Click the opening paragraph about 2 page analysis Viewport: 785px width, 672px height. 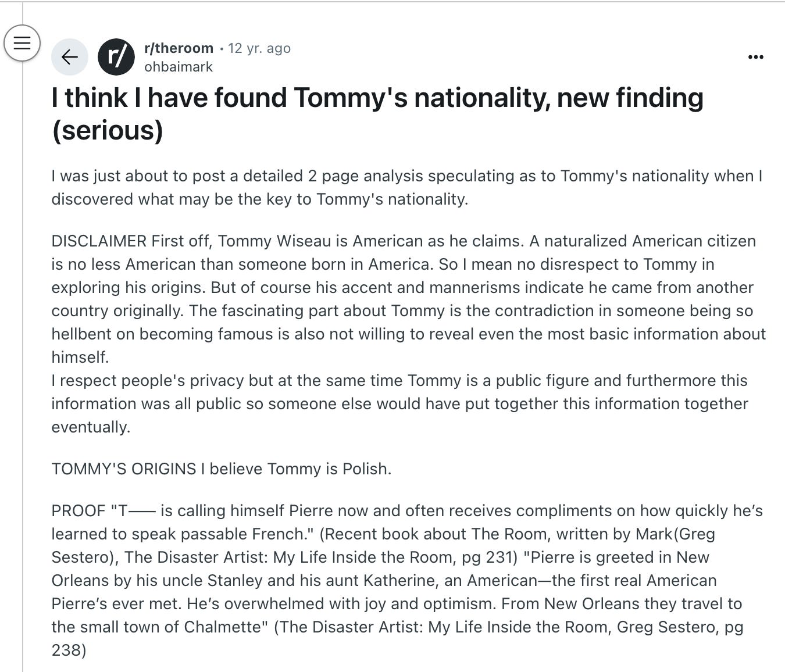pyautogui.click(x=407, y=187)
